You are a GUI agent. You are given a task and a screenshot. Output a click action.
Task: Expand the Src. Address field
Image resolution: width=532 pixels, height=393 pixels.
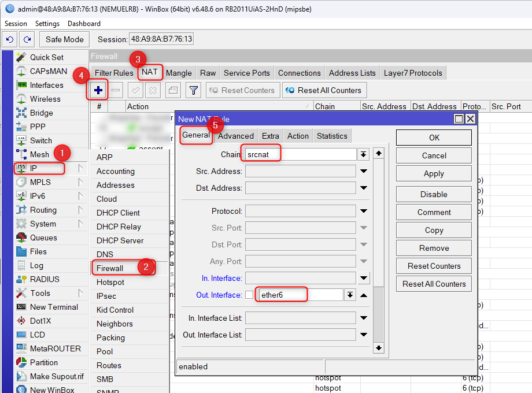point(363,171)
